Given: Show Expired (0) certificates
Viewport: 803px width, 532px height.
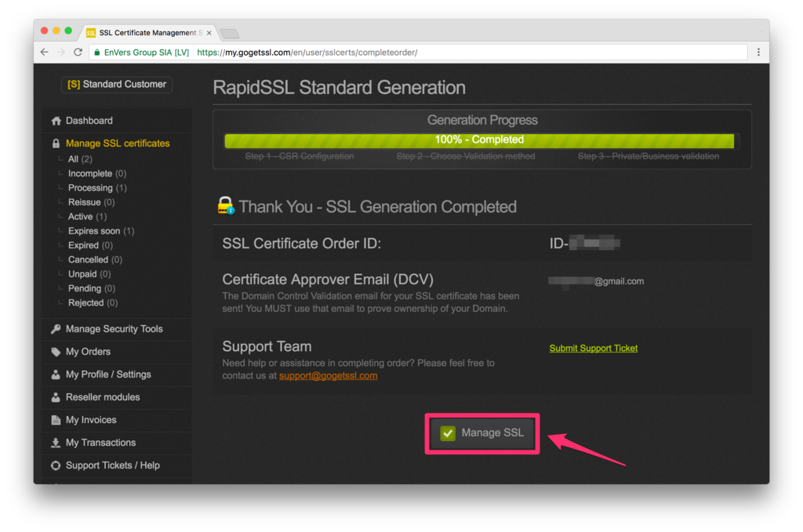Looking at the screenshot, I should [x=90, y=245].
